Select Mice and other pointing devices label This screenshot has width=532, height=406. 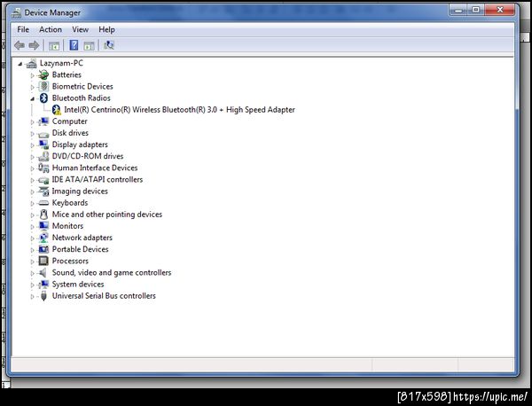(x=107, y=215)
